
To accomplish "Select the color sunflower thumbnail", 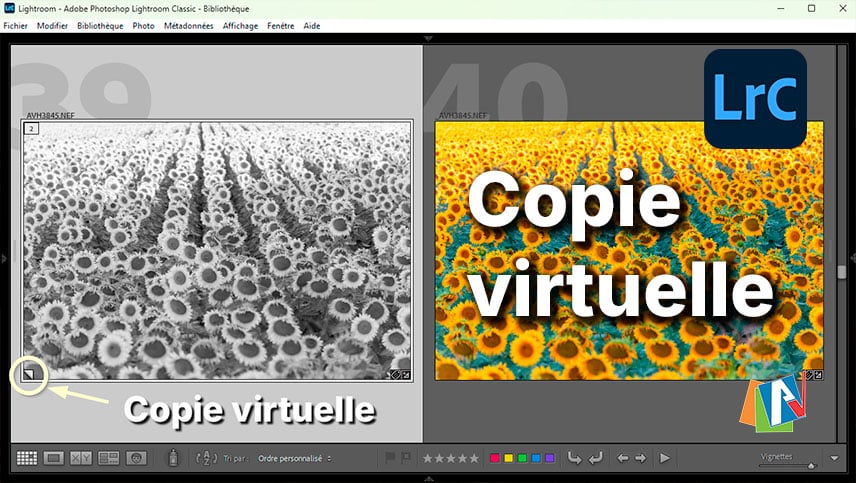I will pos(629,251).
